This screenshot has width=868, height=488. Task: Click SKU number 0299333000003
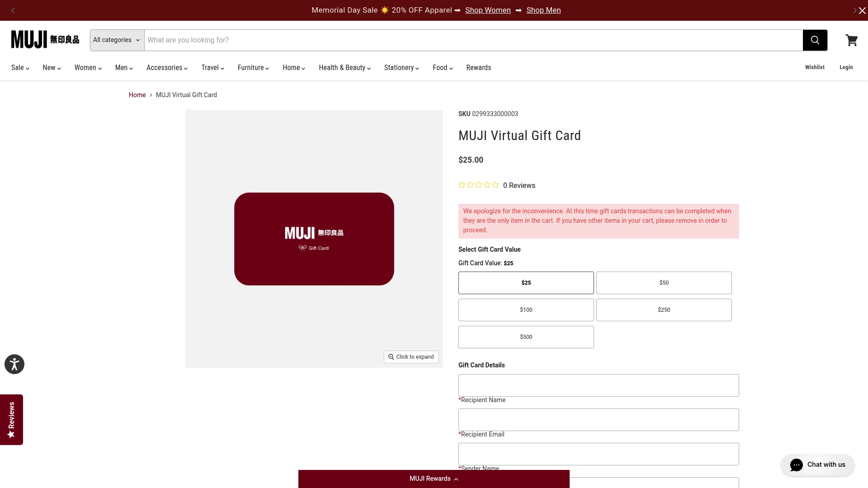[495, 114]
